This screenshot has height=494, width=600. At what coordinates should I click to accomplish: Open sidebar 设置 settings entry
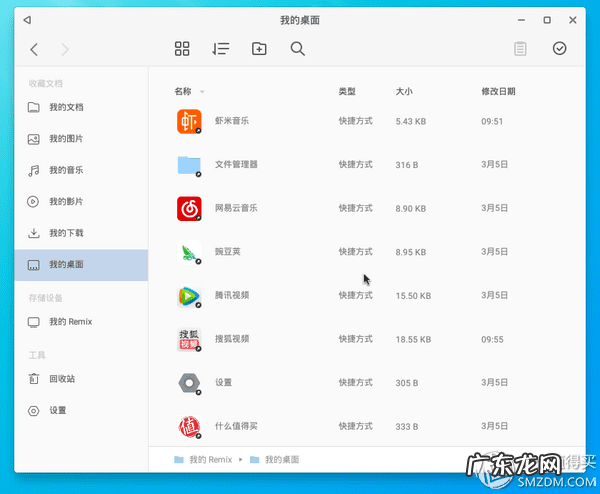(57, 410)
